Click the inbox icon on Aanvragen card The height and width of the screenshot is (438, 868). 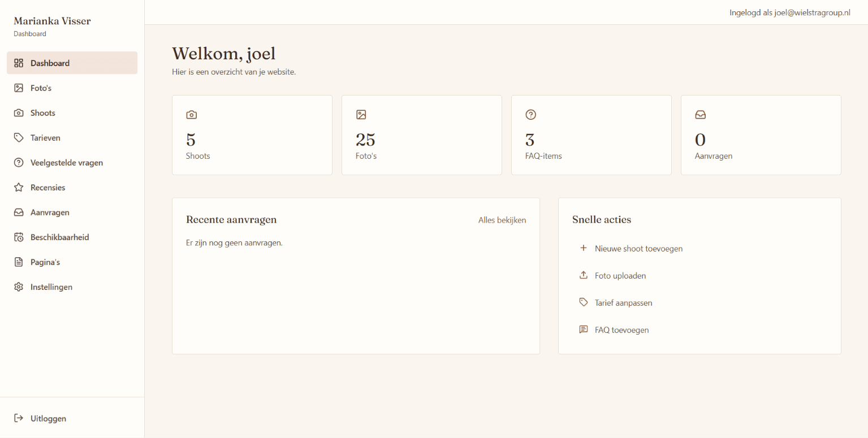701,115
